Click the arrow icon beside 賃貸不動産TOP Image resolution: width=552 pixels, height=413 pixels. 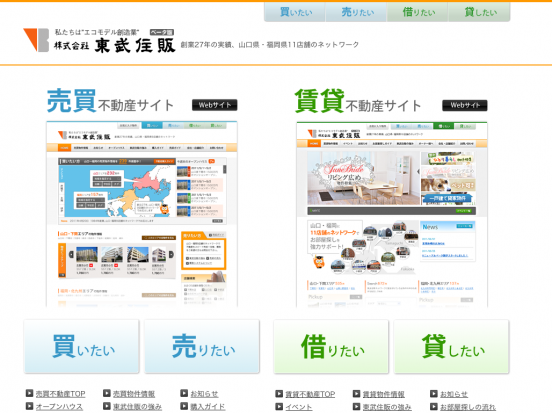click(279, 393)
